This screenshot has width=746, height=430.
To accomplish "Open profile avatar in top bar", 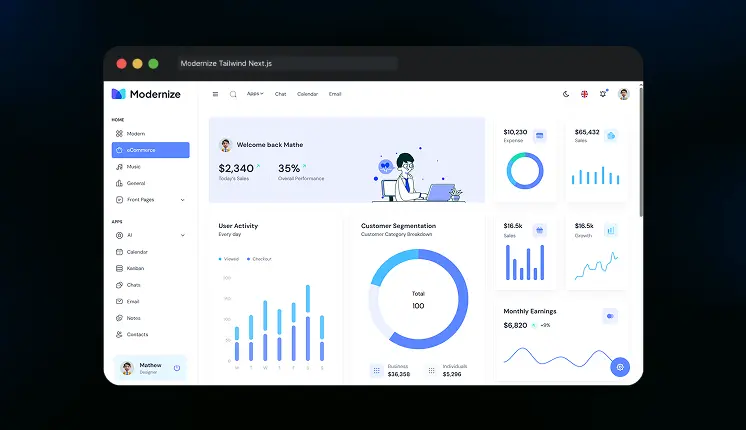I will pyautogui.click(x=624, y=94).
